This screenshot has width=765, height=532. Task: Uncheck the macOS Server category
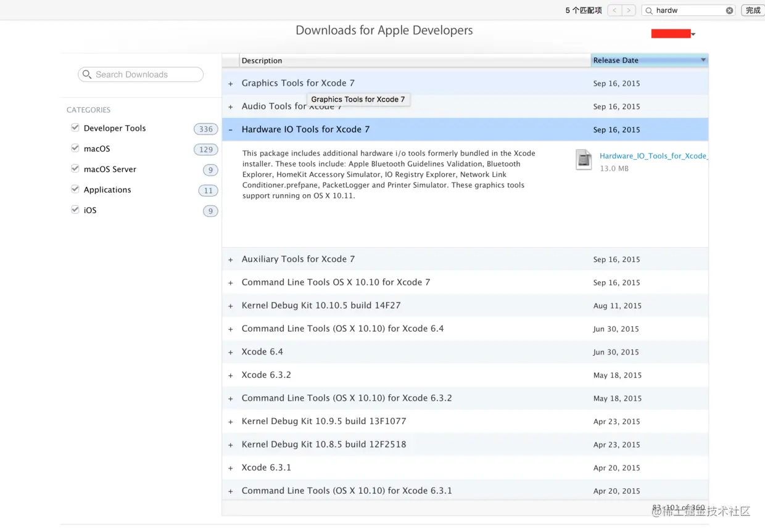click(x=75, y=168)
